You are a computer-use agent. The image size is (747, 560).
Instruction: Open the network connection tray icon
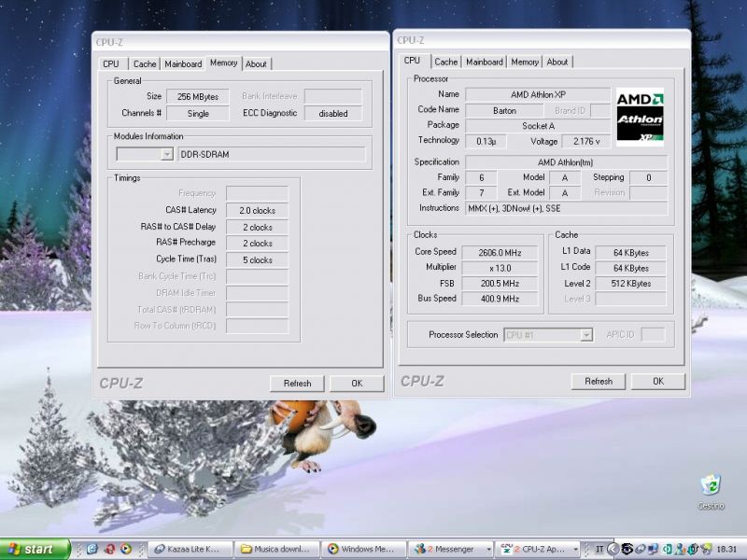652,550
